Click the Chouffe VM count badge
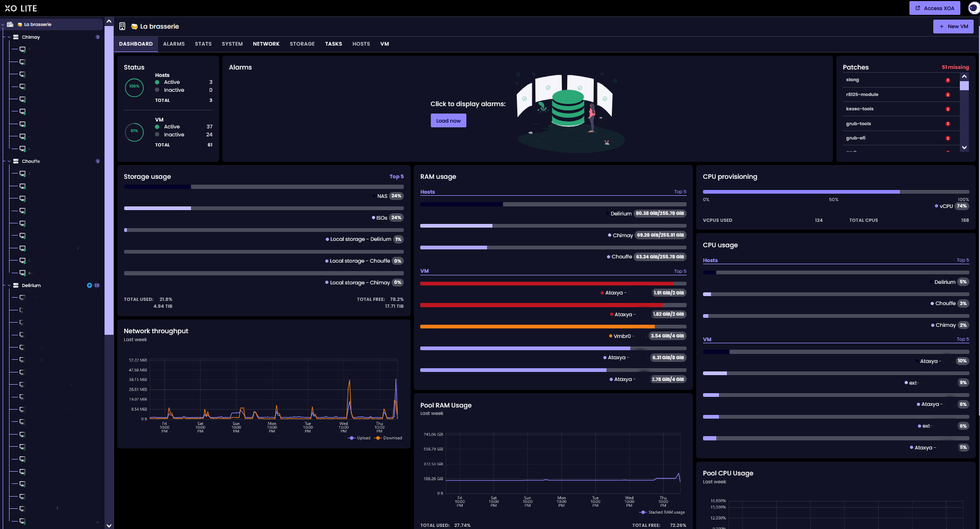 tap(98, 161)
